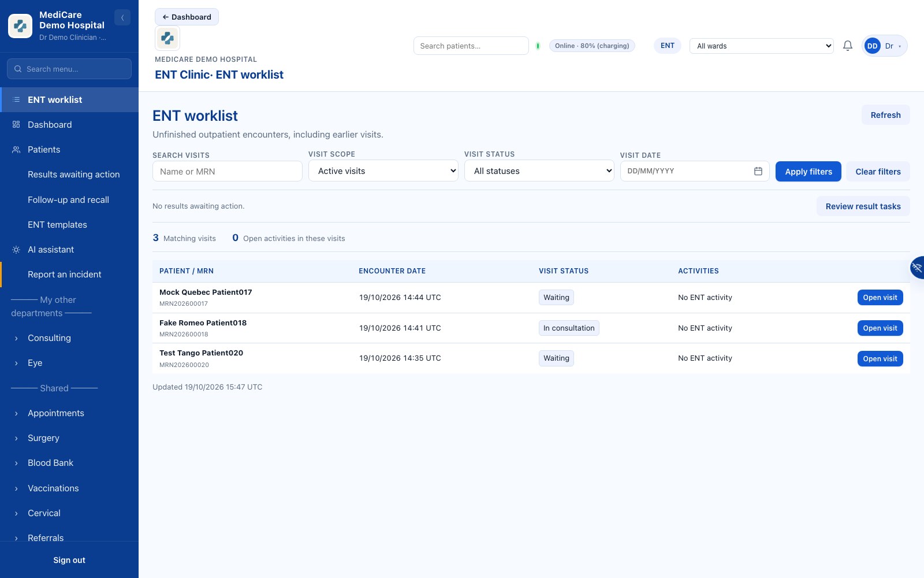Open the calendar picker in Visit date
Viewport: 924px width, 578px height.
[758, 171]
